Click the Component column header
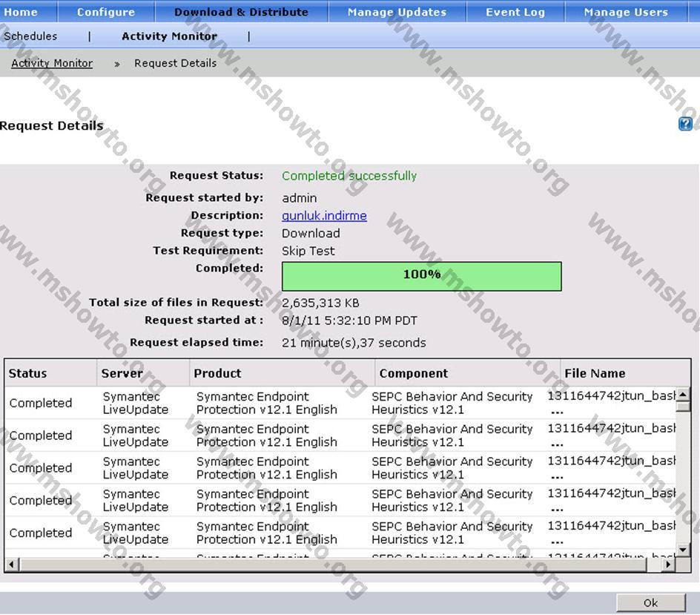This screenshot has width=700, height=615. click(467, 373)
